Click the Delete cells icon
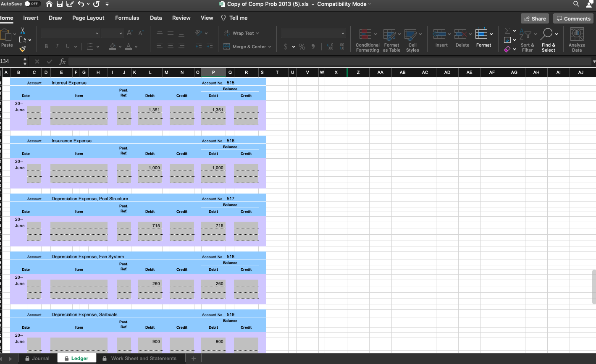Viewport: 596px width, 364px height. point(460,33)
